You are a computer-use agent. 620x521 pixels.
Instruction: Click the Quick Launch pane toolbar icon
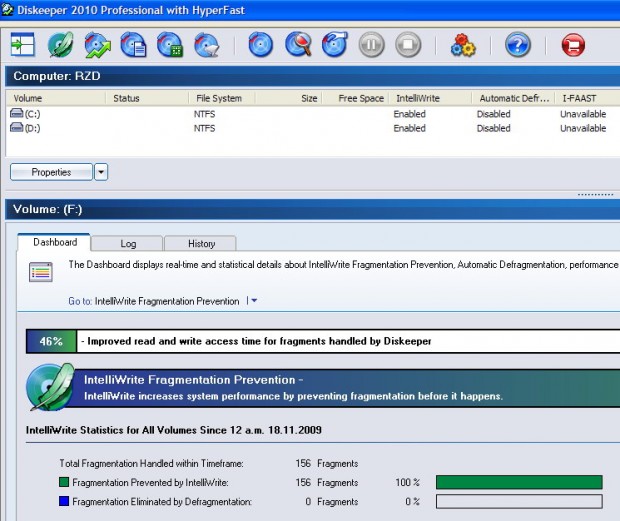coord(23,44)
